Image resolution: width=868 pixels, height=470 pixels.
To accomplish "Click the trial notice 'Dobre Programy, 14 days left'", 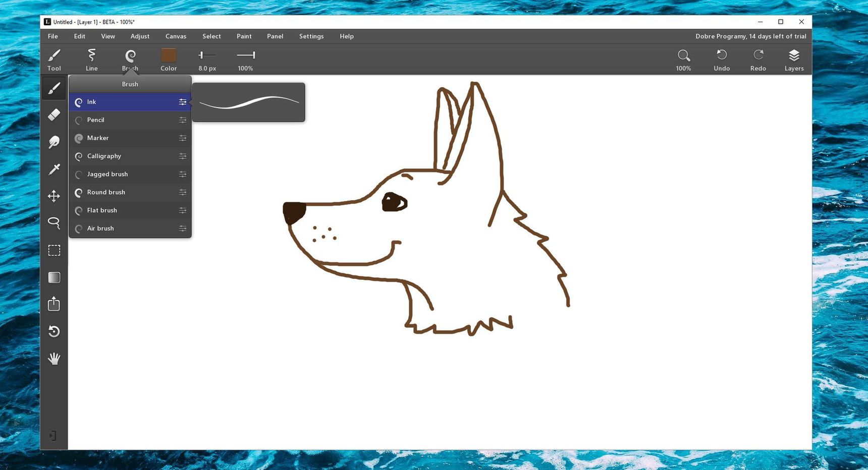I will click(x=751, y=36).
